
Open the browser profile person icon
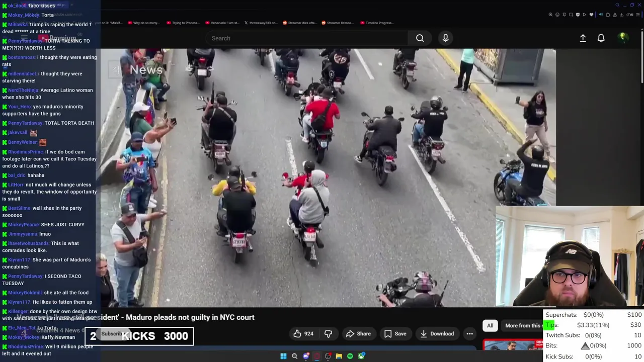(x=615, y=15)
